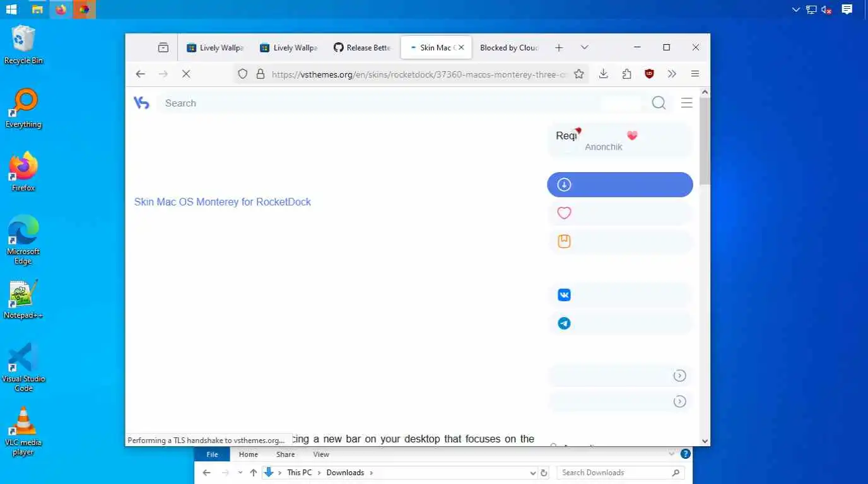Screen dimensions: 868x484
Task: Open the Recycle Bin desktop icon
Action: [23, 45]
